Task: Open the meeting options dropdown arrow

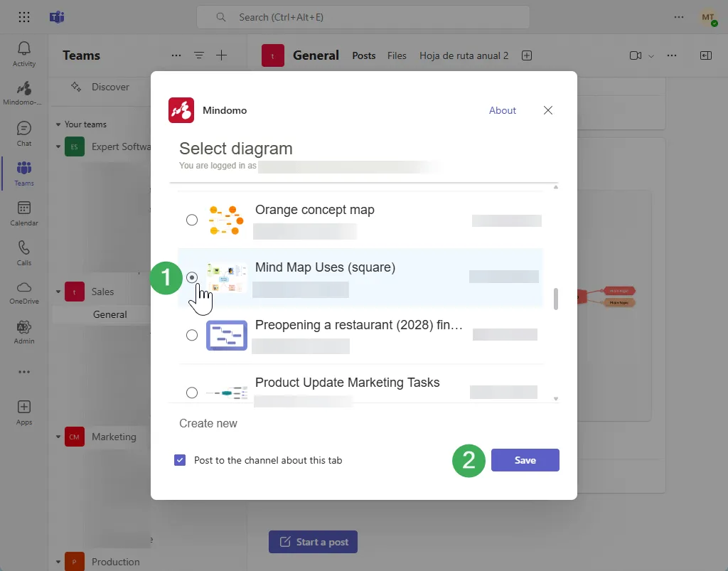Action: (x=651, y=56)
